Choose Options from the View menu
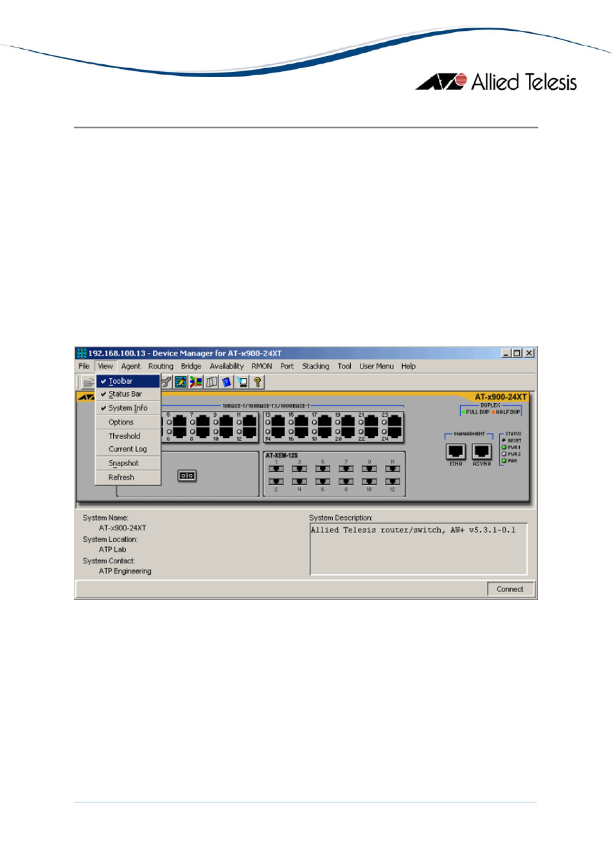The width and height of the screenshot is (613, 868). coord(128,422)
